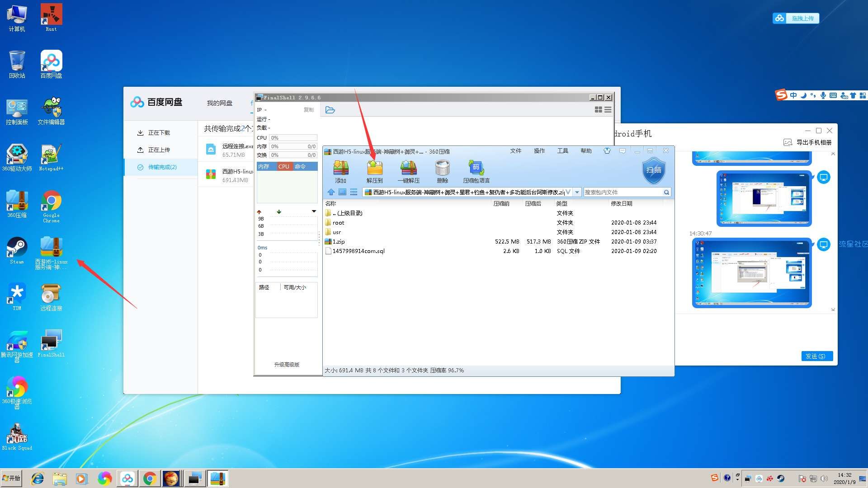This screenshot has width=868, height=488.
Task: Click search magnifier in archive search box
Action: click(x=666, y=192)
